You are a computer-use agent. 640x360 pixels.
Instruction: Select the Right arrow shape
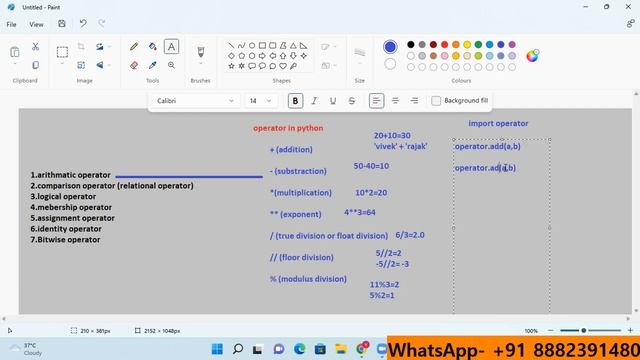[262, 56]
